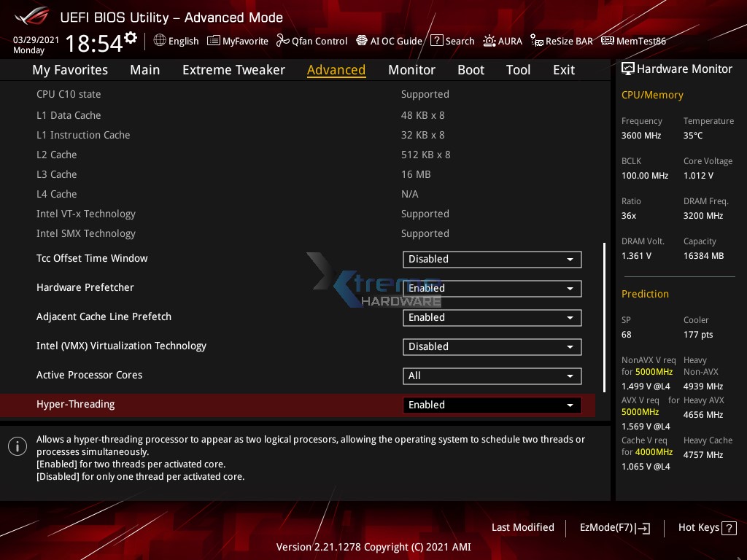Open the Active Processor Cores dropdown
Viewport: 747px width, 560px height.
tap(492, 376)
